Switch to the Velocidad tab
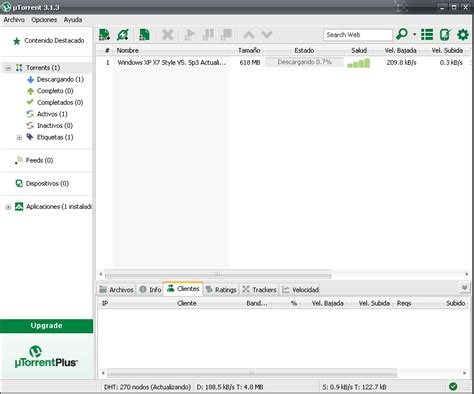Screen dimensions: 474x394 click(x=301, y=290)
